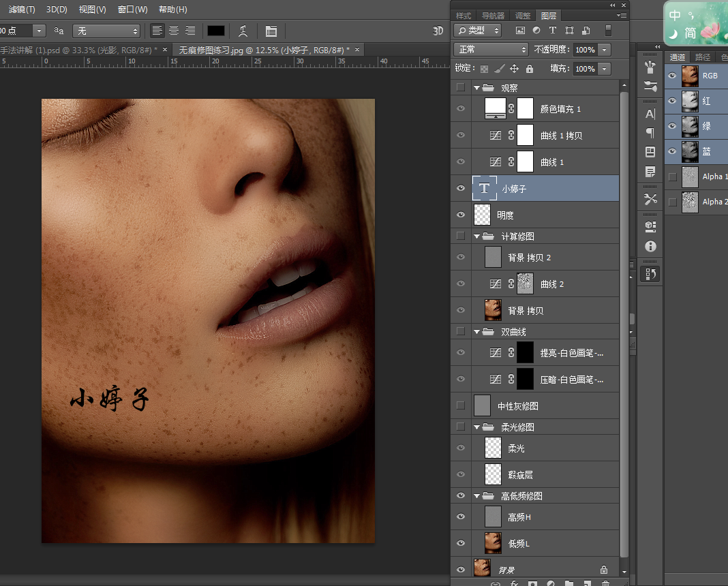Toggle visibility of 明度 layer
Image resolution: width=728 pixels, height=586 pixels.
pos(461,215)
